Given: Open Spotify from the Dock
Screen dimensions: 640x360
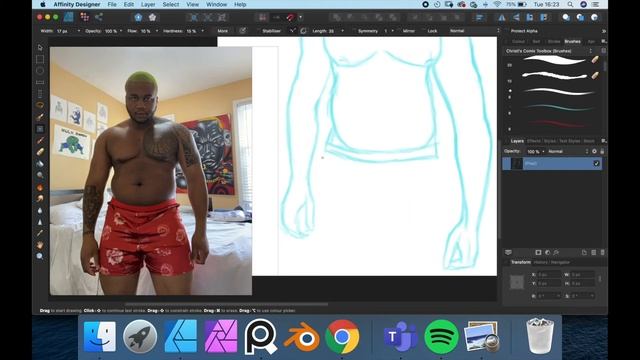Looking at the screenshot, I should coord(441,337).
